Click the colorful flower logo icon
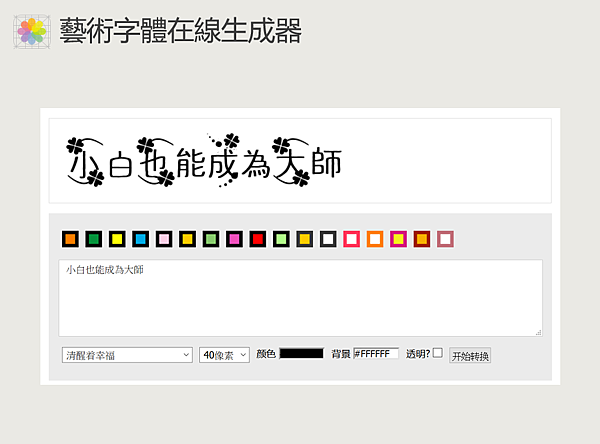The width and height of the screenshot is (600, 444). [32, 31]
